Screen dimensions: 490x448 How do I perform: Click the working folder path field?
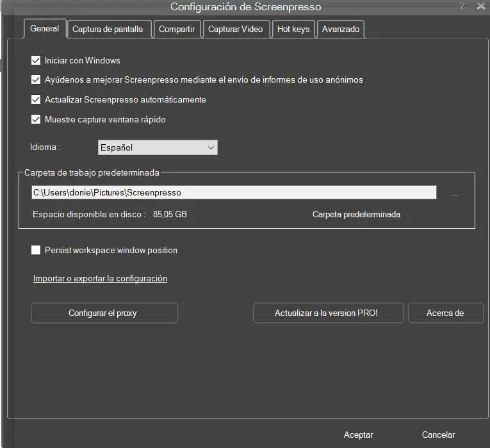(234, 192)
